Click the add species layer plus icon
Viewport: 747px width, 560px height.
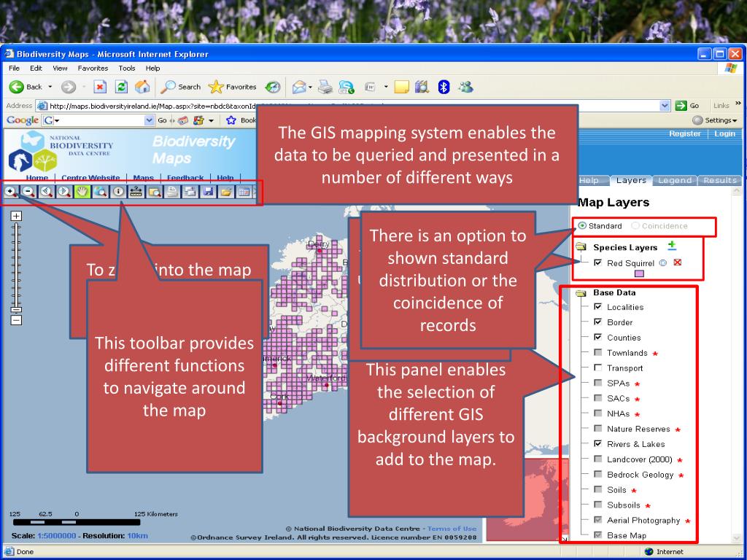pyautogui.click(x=672, y=246)
